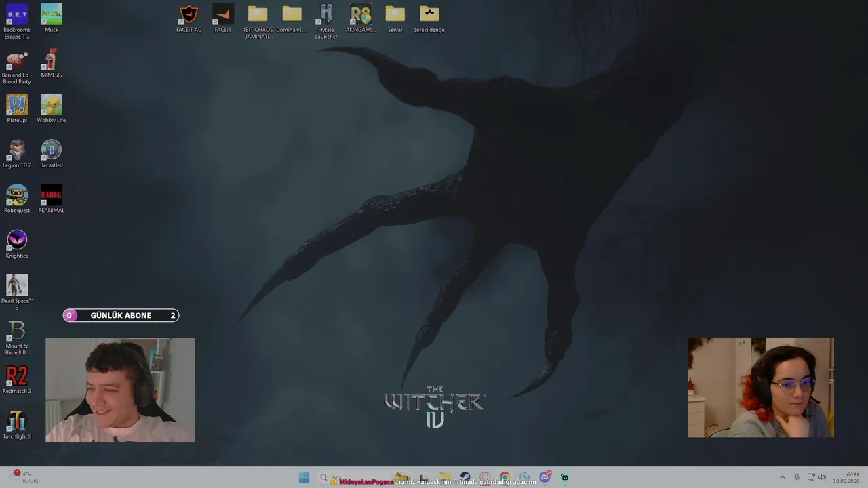Select the Becastled desktop shortcut

52,154
